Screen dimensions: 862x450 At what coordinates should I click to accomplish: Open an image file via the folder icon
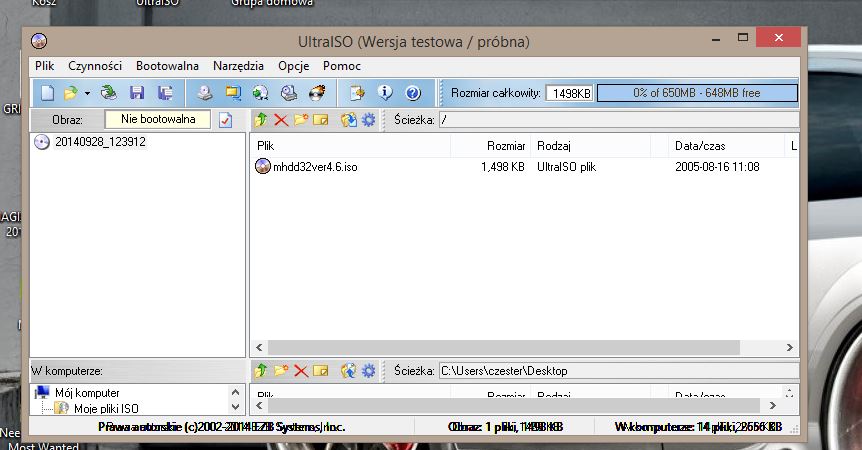click(70, 93)
